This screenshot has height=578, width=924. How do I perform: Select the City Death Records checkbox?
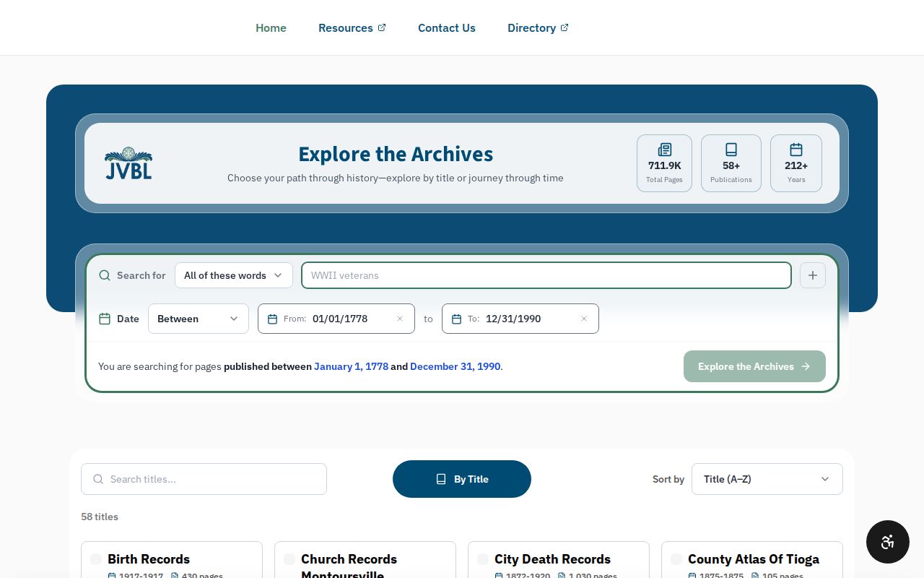point(483,559)
